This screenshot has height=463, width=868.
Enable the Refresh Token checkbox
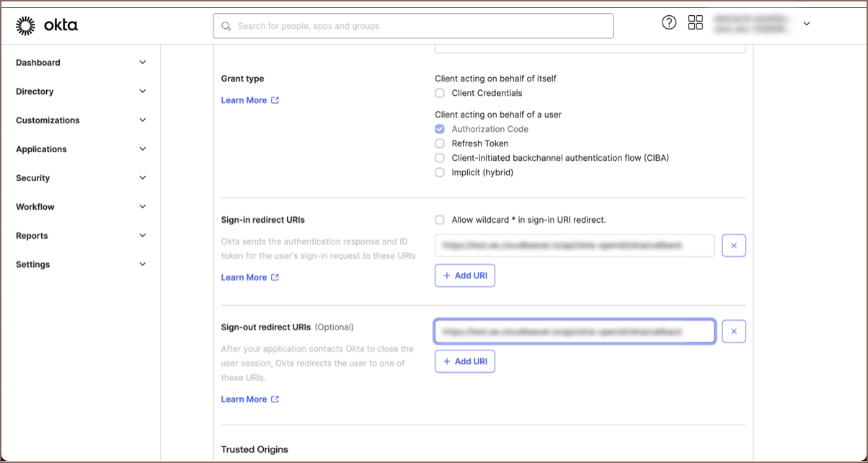pos(440,144)
